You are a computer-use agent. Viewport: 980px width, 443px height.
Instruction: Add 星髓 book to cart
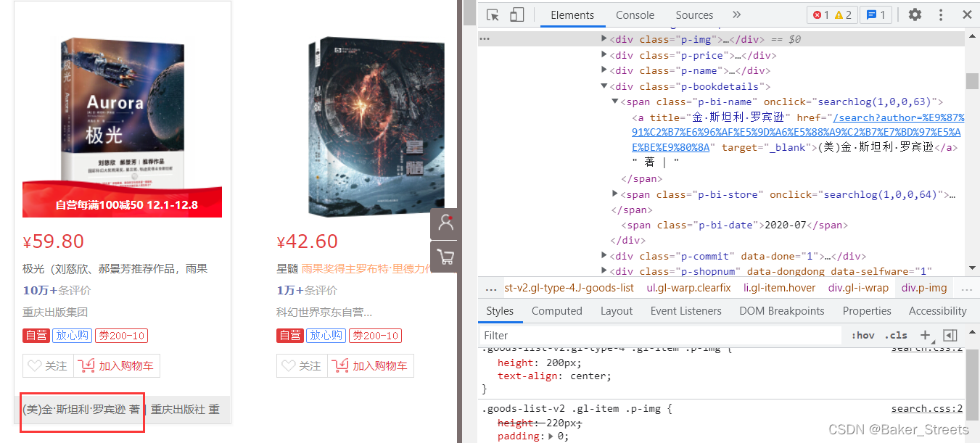(x=371, y=366)
